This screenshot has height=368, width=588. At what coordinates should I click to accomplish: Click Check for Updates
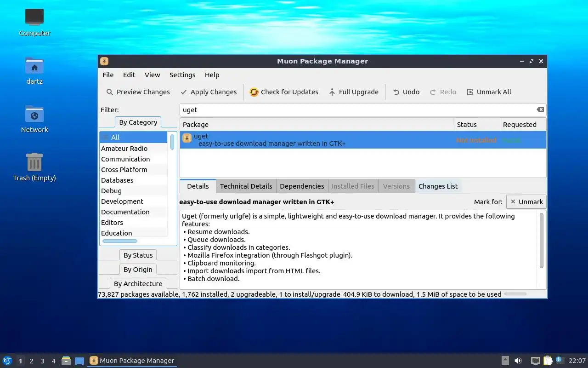point(284,92)
